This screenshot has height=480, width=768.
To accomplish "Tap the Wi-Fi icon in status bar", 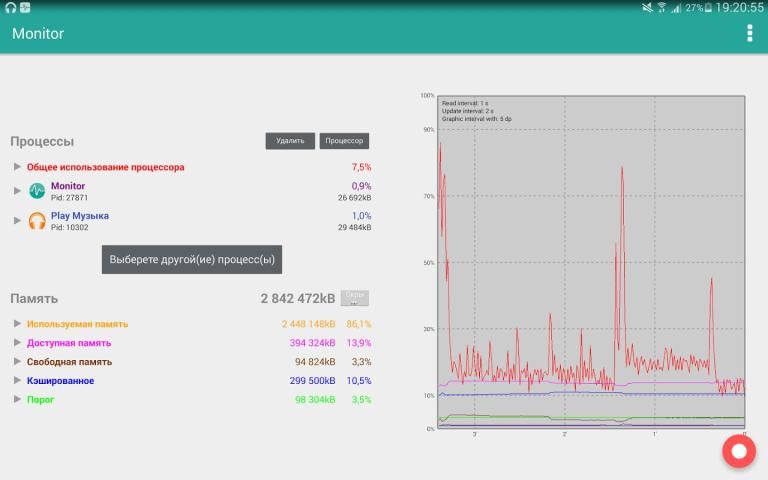I will pos(661,7).
